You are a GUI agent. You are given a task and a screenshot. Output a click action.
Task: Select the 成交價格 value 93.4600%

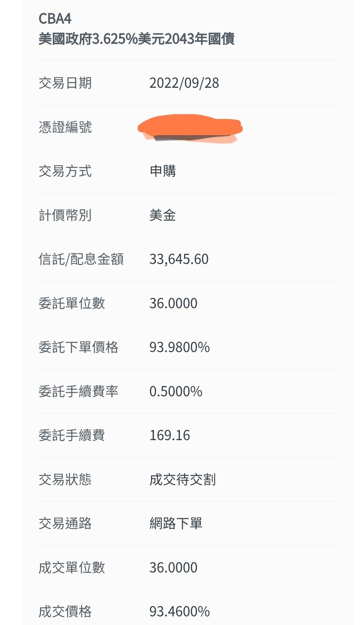(x=179, y=611)
